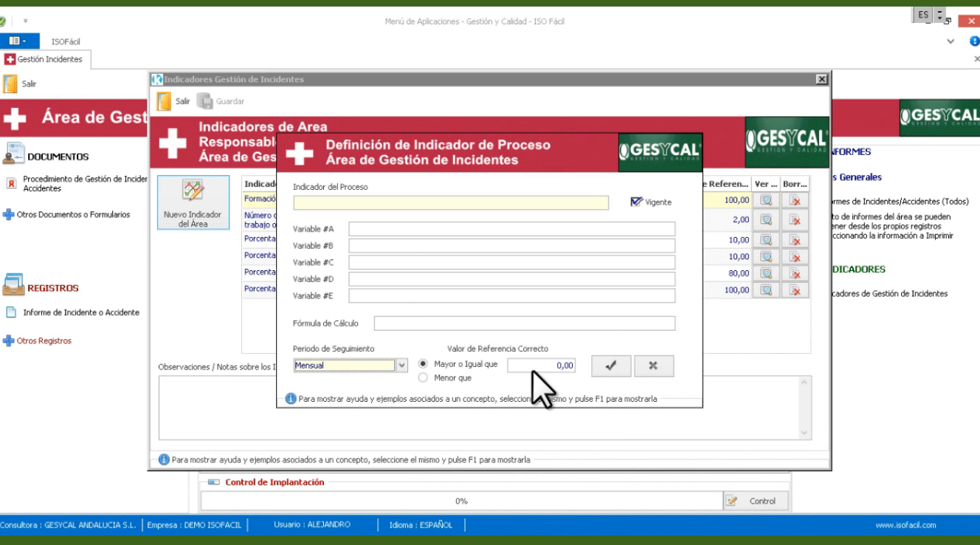Click the Variable #D field
Image resolution: width=980 pixels, height=545 pixels.
tap(512, 279)
